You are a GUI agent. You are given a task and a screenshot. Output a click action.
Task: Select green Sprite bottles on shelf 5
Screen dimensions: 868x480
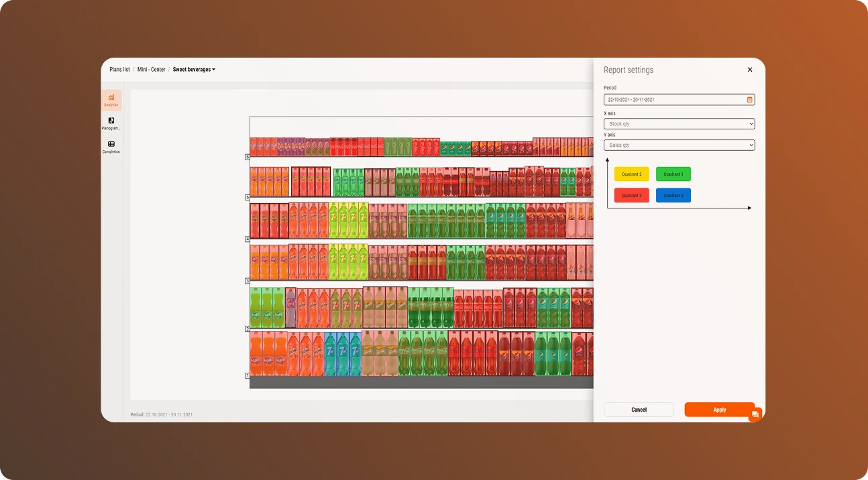point(348,182)
